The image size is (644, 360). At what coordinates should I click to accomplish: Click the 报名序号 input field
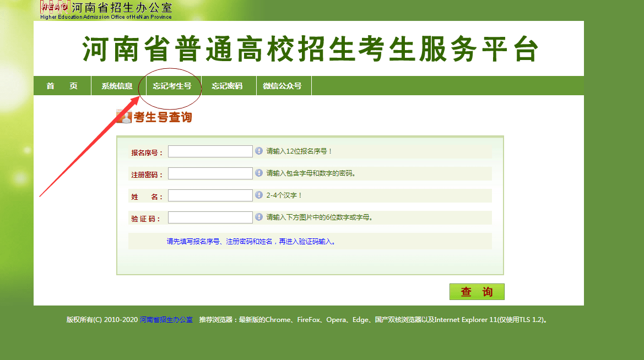pos(210,151)
